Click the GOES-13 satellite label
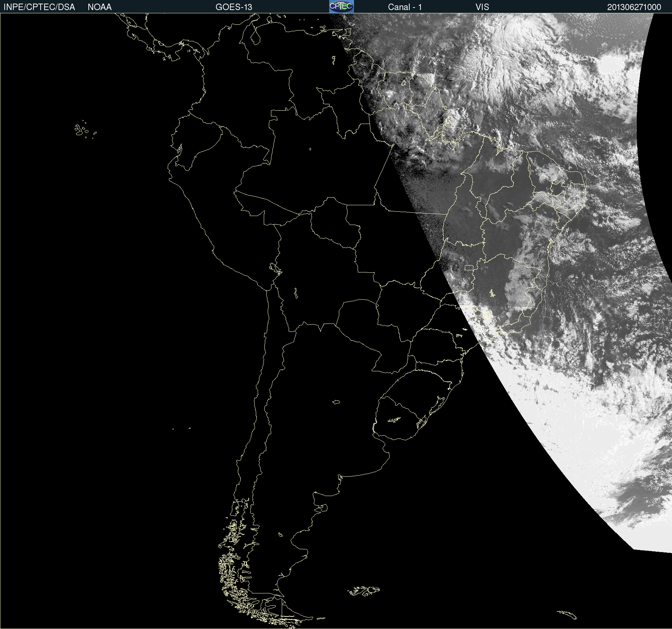672x629 pixels. [234, 7]
